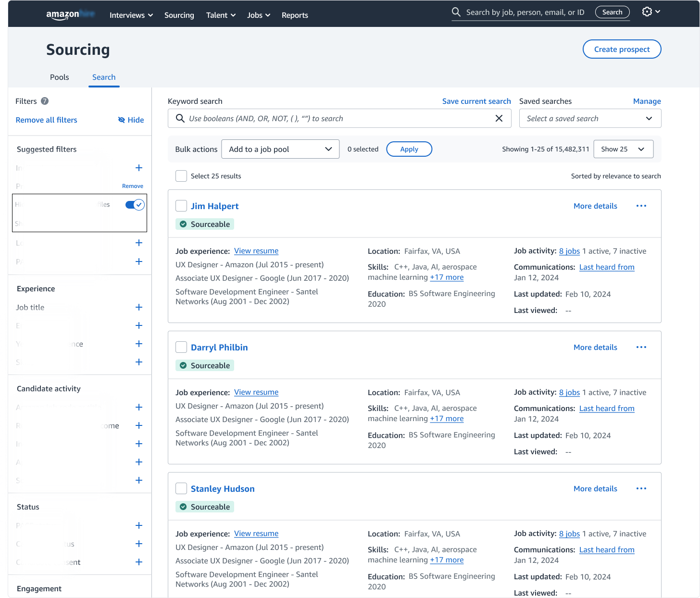The width and height of the screenshot is (700, 598).
Task: Go to Sourcing in the top navigation
Action: click(179, 15)
